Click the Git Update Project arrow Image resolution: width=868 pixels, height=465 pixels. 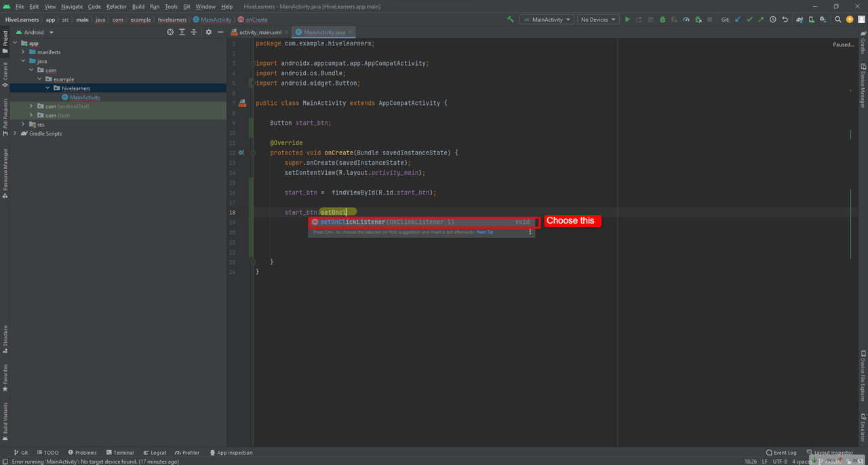(x=737, y=20)
